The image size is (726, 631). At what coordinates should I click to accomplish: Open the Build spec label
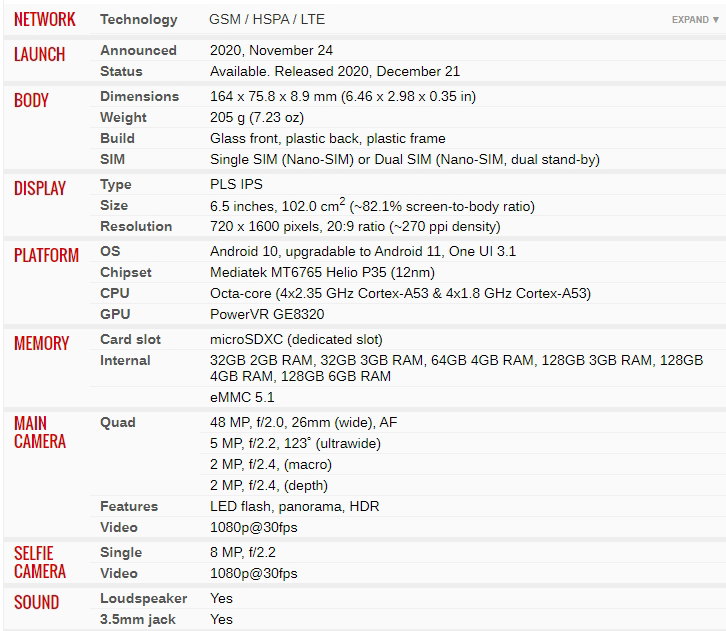(x=118, y=138)
